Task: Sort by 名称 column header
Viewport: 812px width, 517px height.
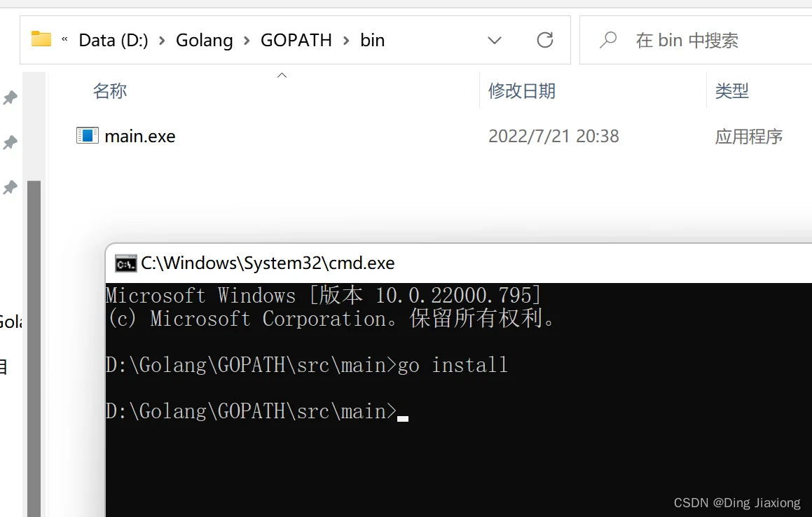Action: [110, 91]
